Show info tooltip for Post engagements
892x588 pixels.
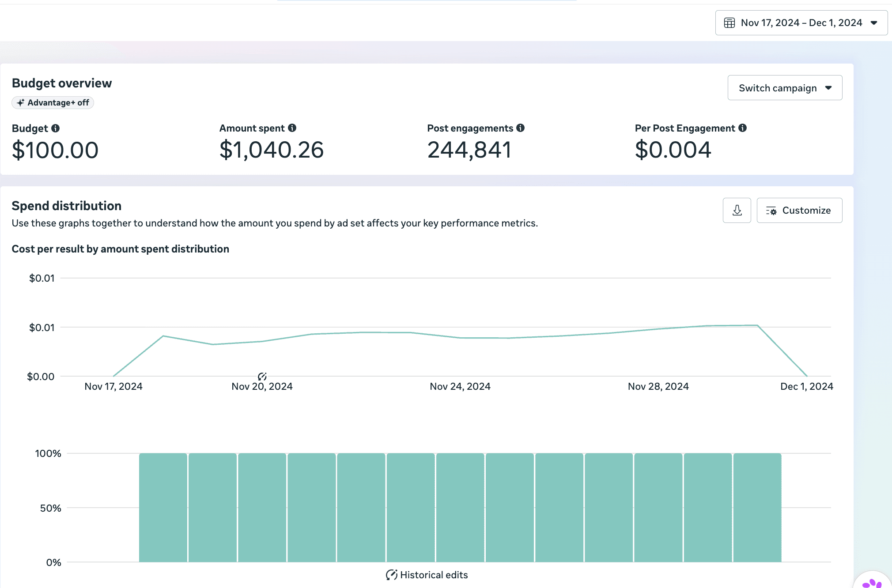(x=521, y=128)
